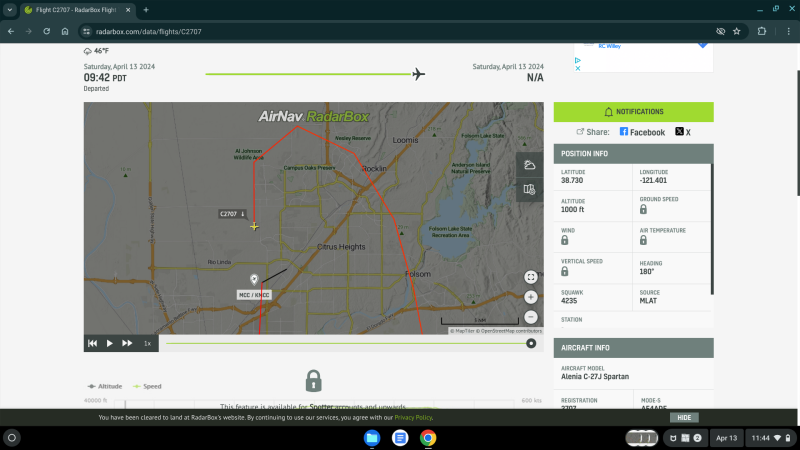Image resolution: width=800 pixels, height=450 pixels.
Task: Click the locked Ground Speed padlock
Action: click(x=643, y=209)
